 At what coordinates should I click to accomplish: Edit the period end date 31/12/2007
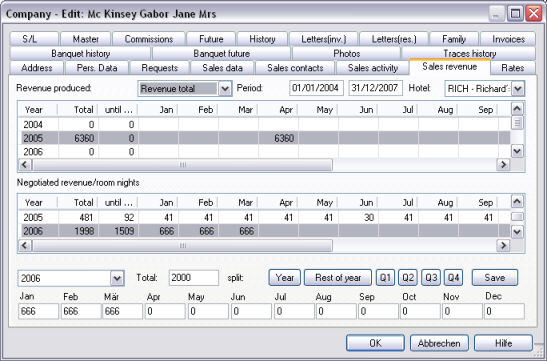375,88
